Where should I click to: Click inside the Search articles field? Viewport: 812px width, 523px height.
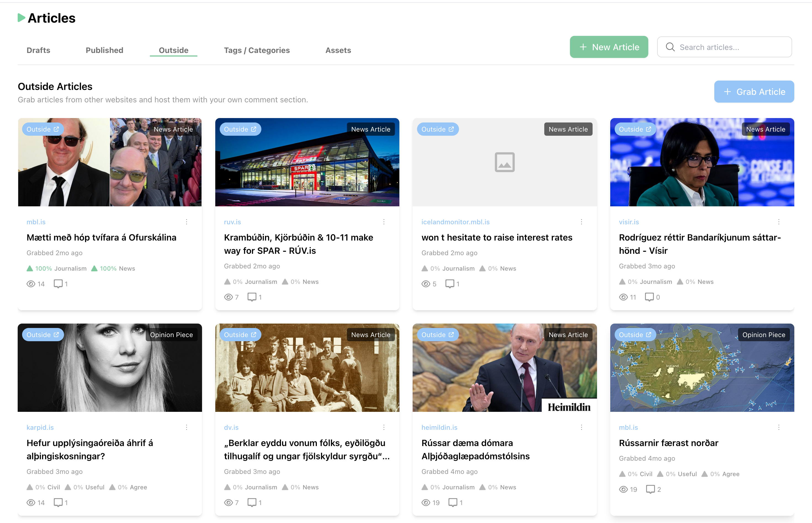coord(724,47)
